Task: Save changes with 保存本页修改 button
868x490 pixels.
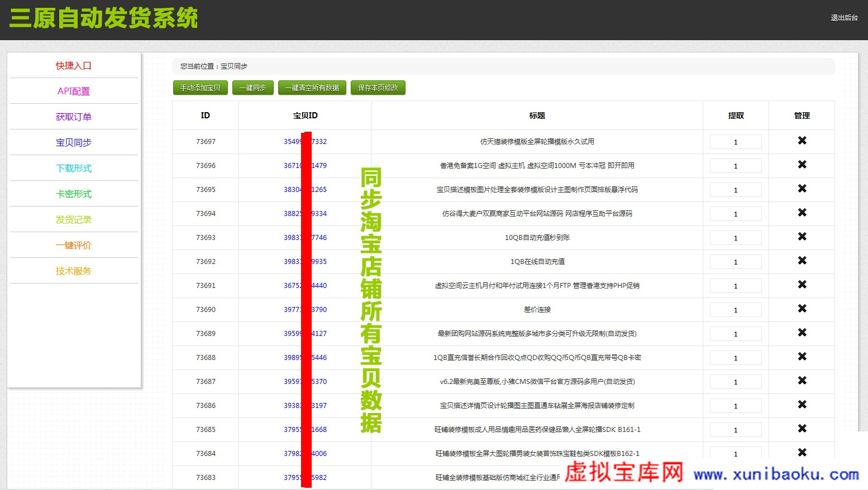Action: [x=378, y=88]
